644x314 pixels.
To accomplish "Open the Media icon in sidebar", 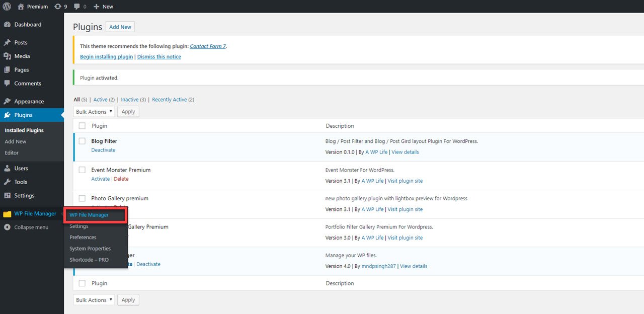I will click(7, 56).
